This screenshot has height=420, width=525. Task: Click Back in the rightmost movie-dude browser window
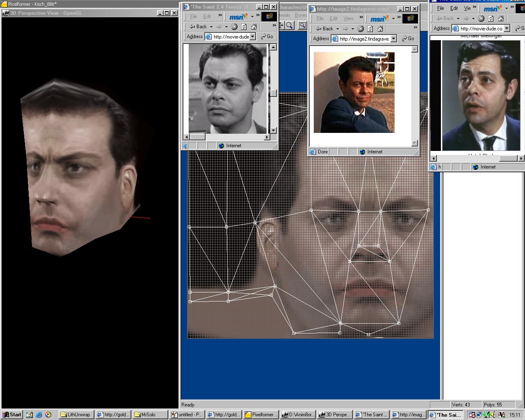[x=445, y=18]
